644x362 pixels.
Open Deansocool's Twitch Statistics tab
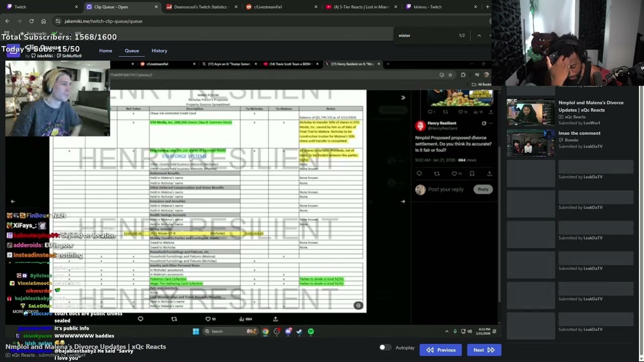click(201, 7)
